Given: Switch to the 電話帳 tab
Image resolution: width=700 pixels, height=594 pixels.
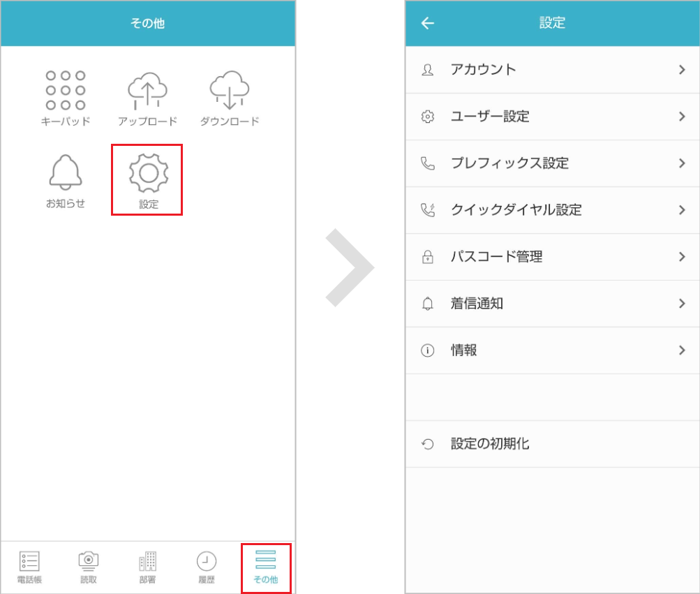Looking at the screenshot, I should [29, 567].
